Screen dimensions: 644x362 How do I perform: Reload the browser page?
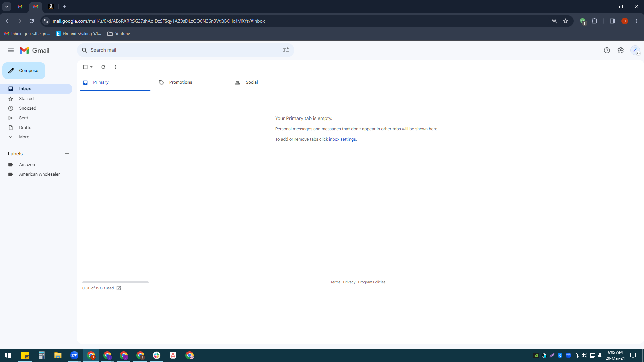(32, 21)
